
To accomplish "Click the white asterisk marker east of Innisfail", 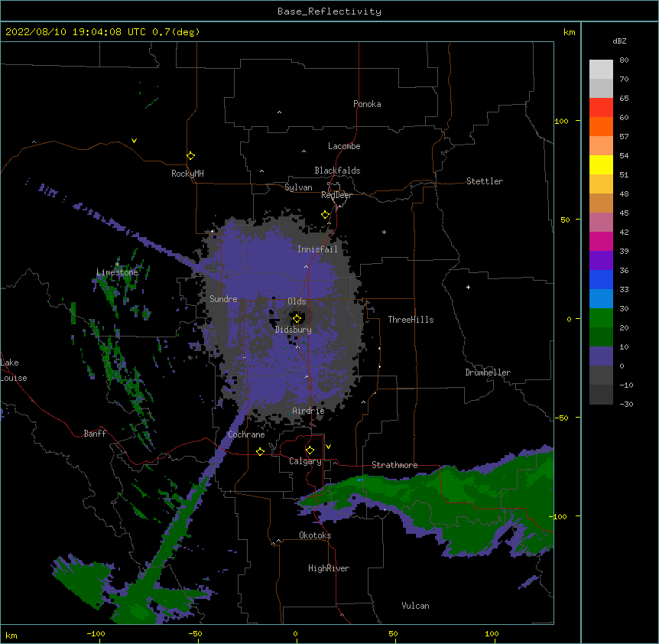I will point(384,232).
